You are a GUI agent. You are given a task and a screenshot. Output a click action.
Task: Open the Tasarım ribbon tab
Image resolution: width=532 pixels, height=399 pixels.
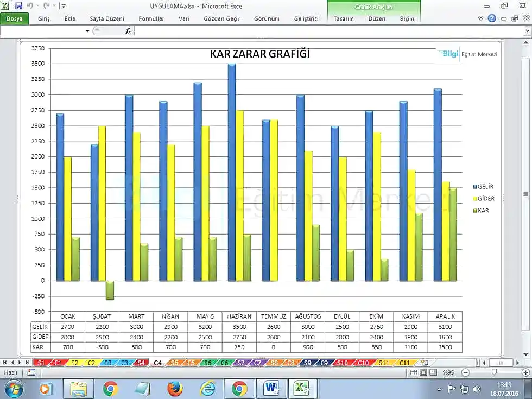tap(344, 18)
